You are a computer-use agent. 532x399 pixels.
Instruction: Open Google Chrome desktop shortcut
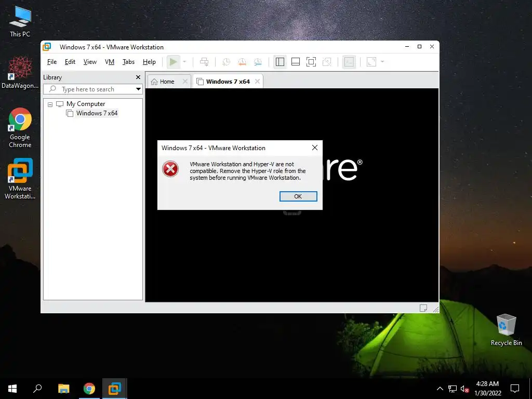20,128
